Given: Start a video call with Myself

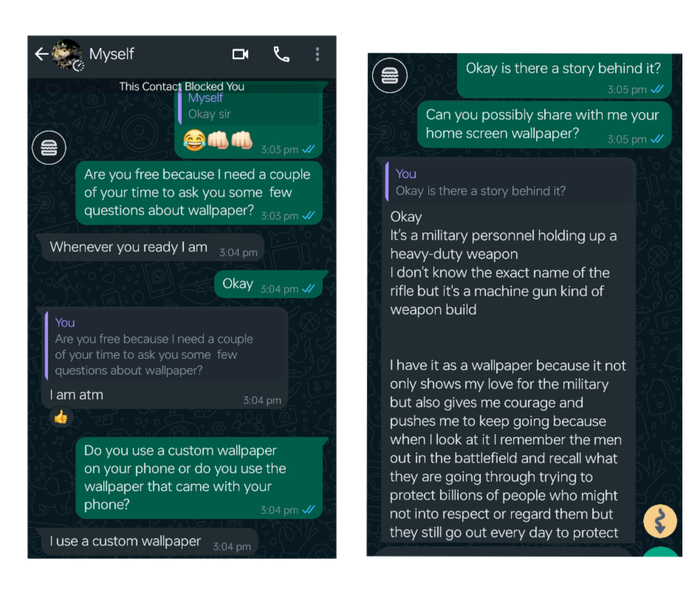Looking at the screenshot, I should tap(240, 54).
